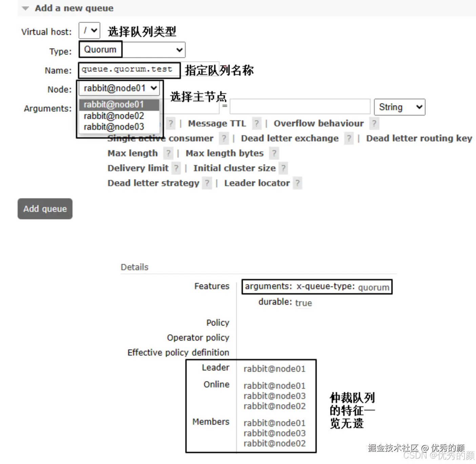Image resolution: width=476 pixels, height=464 pixels.
Task: Click the Add queue button
Action: pyautogui.click(x=44, y=209)
